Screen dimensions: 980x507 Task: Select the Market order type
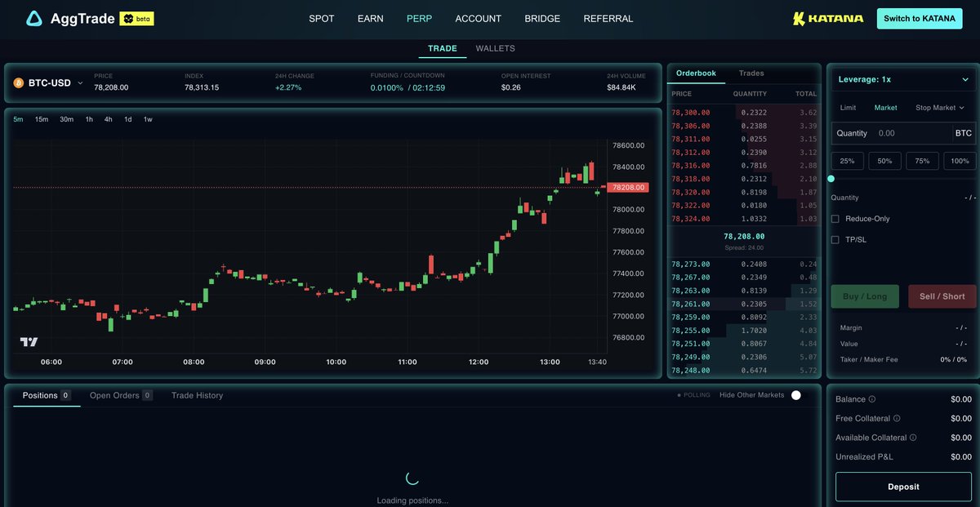pyautogui.click(x=885, y=108)
